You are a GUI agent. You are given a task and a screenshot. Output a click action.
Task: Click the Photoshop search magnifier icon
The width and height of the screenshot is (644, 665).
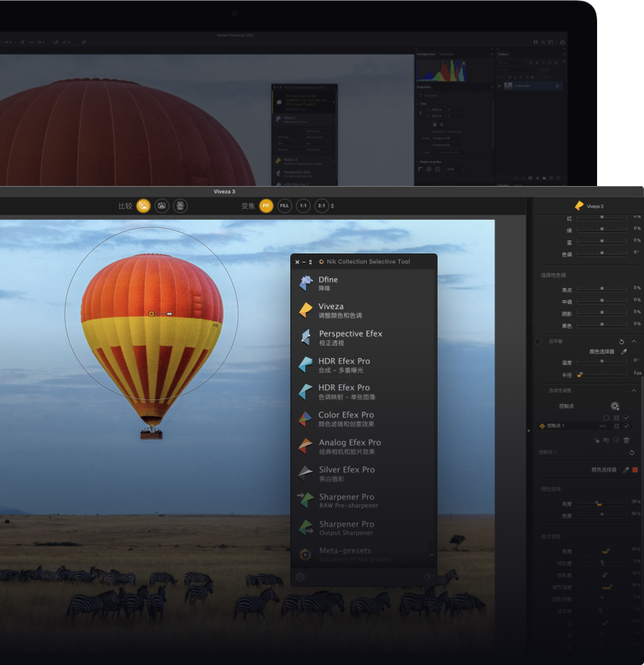[x=543, y=43]
